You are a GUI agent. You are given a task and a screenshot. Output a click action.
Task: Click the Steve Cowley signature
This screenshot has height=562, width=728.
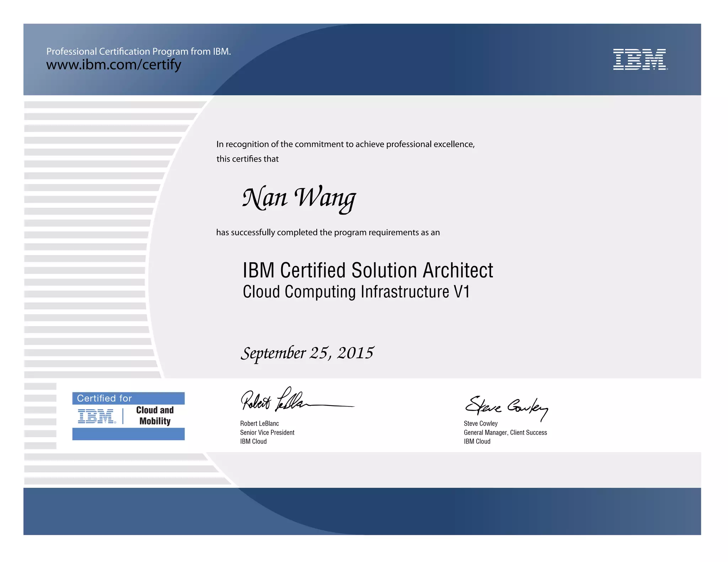click(x=506, y=407)
